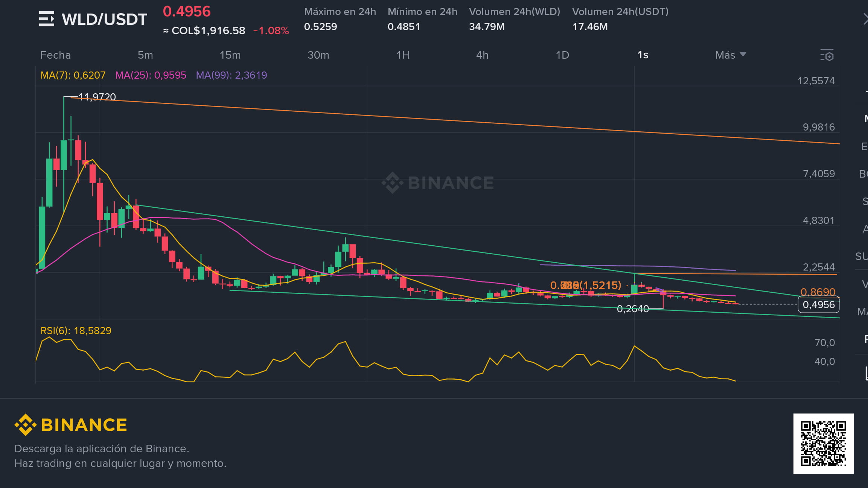Image resolution: width=868 pixels, height=488 pixels.
Task: Select the Fecha tab
Action: click(55, 55)
